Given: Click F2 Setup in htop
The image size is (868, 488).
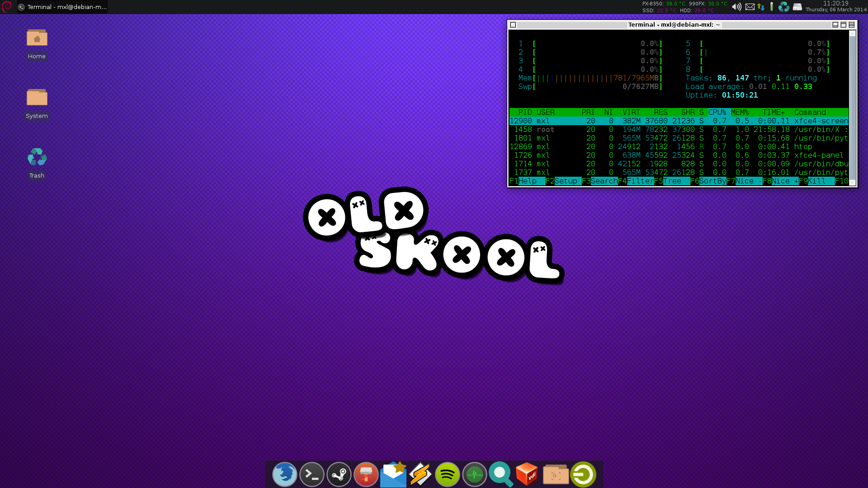Looking at the screenshot, I should click(563, 181).
